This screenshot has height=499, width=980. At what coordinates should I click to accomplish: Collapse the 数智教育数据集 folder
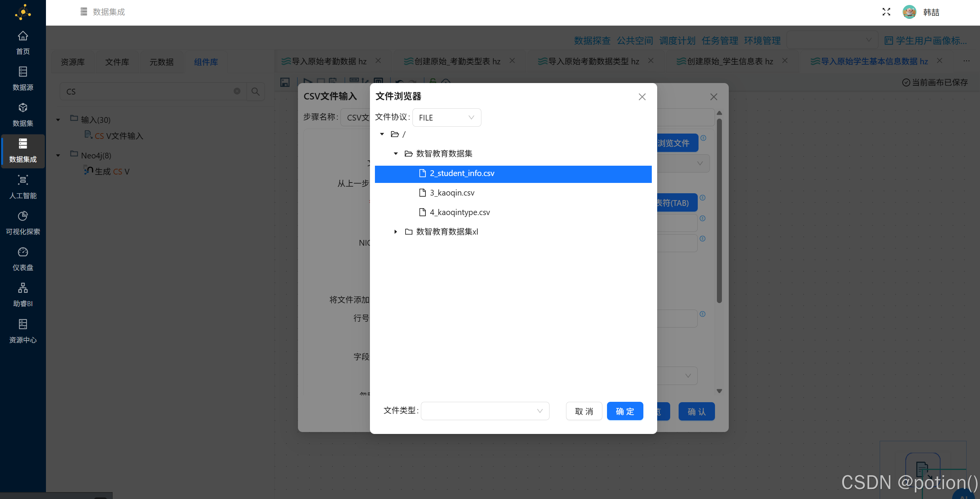[396, 153]
